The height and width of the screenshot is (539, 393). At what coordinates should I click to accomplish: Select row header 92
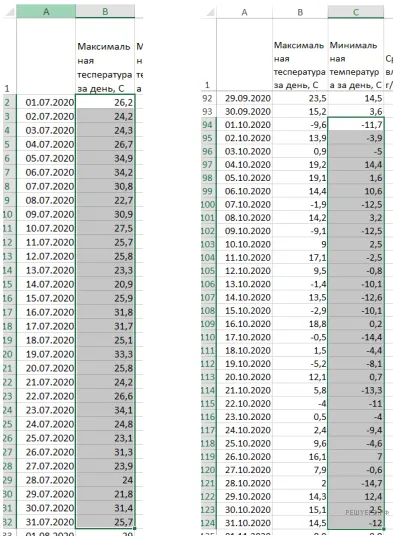pos(209,98)
